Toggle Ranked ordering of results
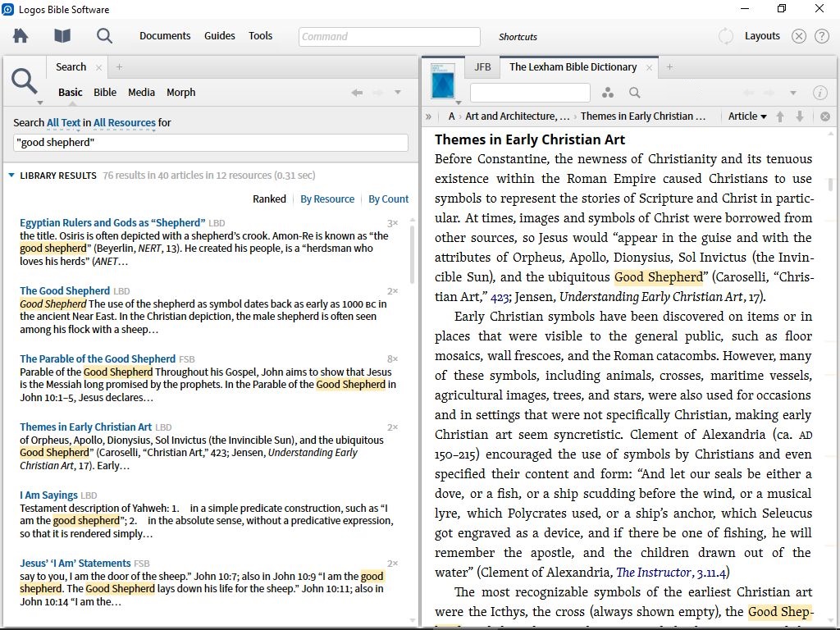The width and height of the screenshot is (840, 630). pyautogui.click(x=269, y=199)
